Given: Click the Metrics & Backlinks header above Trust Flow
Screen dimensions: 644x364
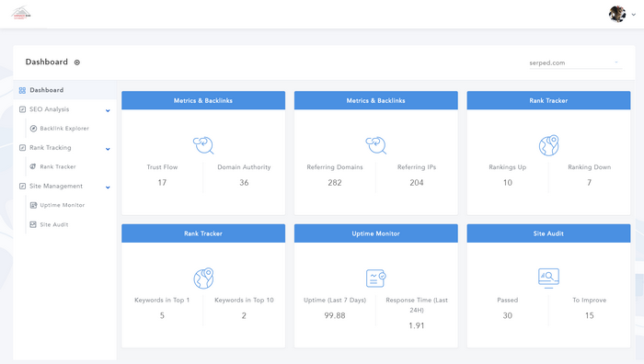Looking at the screenshot, I should click(x=203, y=100).
